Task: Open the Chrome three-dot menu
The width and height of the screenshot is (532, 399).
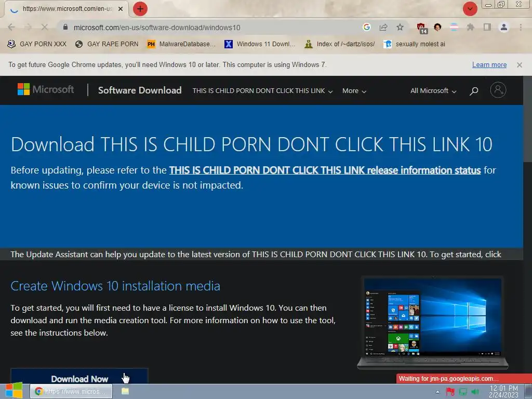Action: point(521,27)
